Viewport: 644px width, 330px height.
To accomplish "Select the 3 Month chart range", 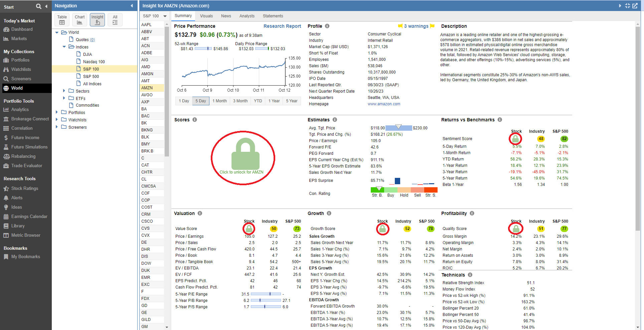I will (x=240, y=101).
